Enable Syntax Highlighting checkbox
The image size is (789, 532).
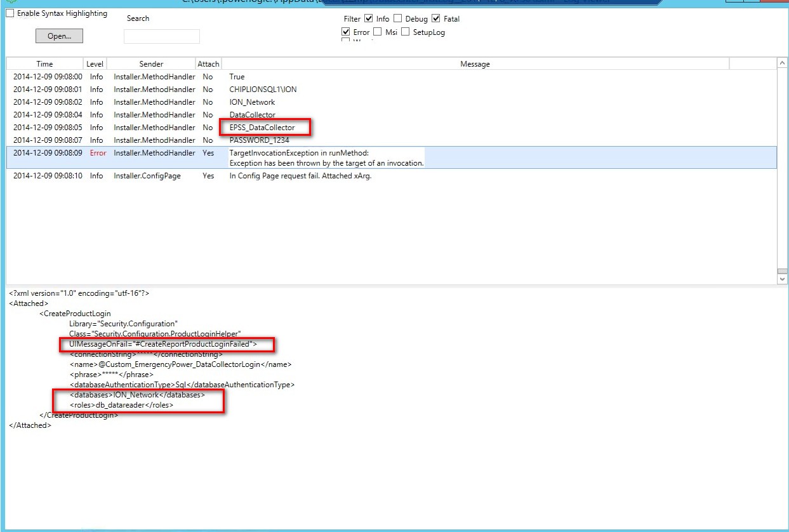click(10, 13)
